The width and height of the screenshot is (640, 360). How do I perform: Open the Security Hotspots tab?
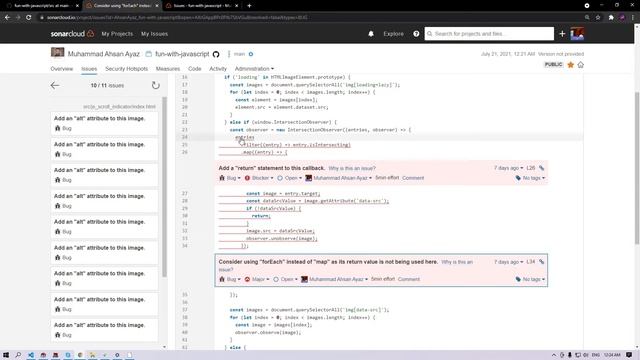pyautogui.click(x=127, y=69)
